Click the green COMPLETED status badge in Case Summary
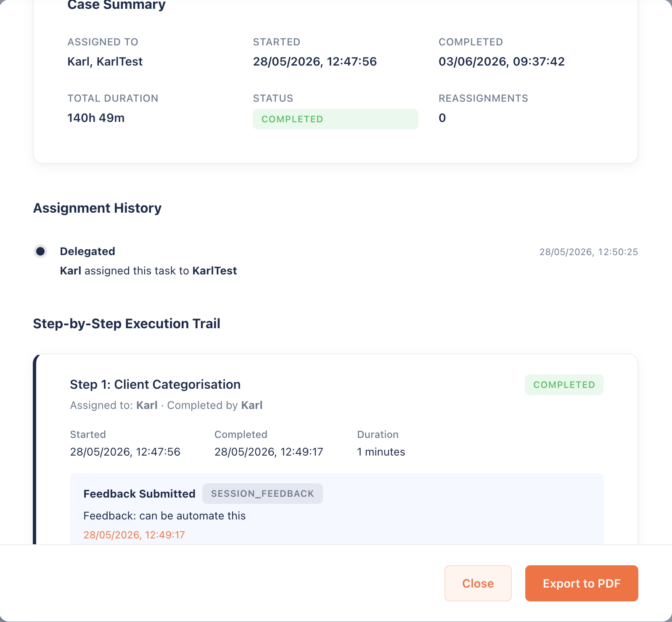 pos(336,119)
